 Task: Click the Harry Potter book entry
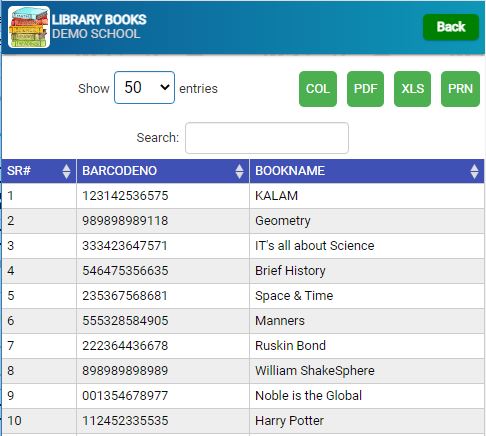[289, 421]
